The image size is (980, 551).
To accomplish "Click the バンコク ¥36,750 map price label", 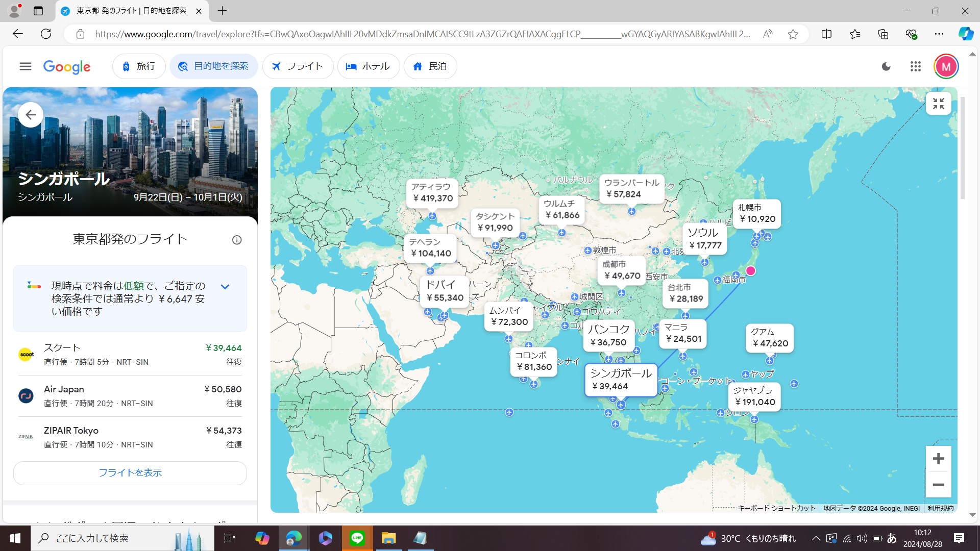I will tap(608, 335).
